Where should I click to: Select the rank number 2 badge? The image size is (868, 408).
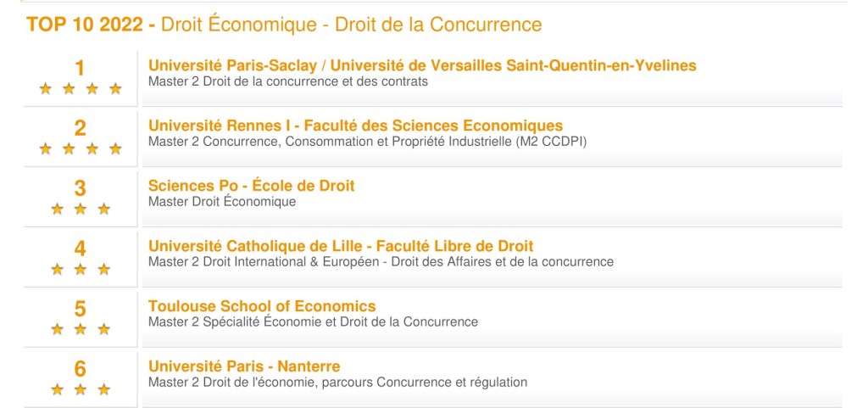[81, 127]
